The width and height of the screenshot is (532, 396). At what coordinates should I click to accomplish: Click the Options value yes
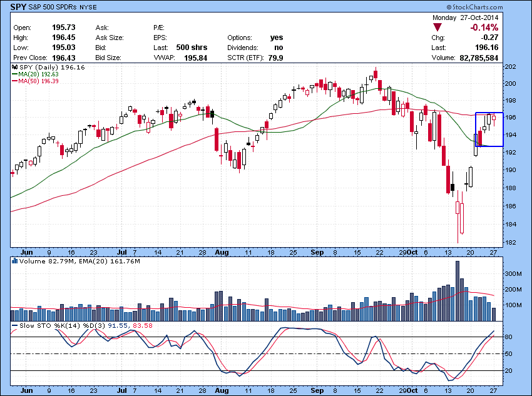point(277,38)
